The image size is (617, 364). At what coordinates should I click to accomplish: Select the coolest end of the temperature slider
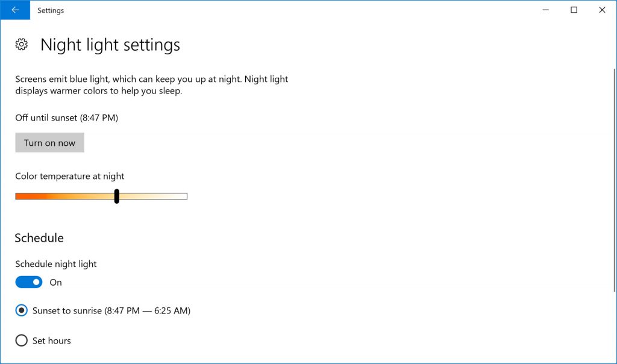(186, 196)
